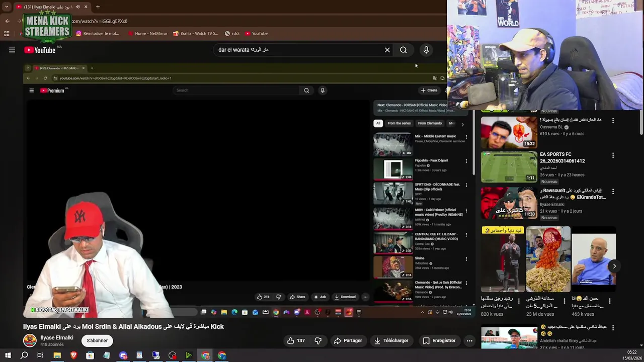Open options for Abdelilah chafai Story video
Screen dimensions: 644x362
pos(613,327)
